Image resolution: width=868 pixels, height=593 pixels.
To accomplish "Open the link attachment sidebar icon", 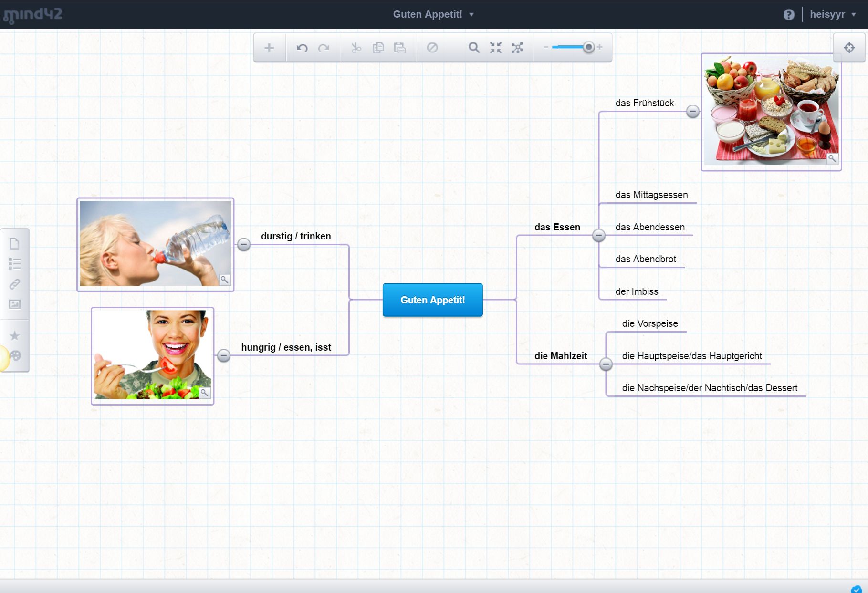I will tap(15, 284).
